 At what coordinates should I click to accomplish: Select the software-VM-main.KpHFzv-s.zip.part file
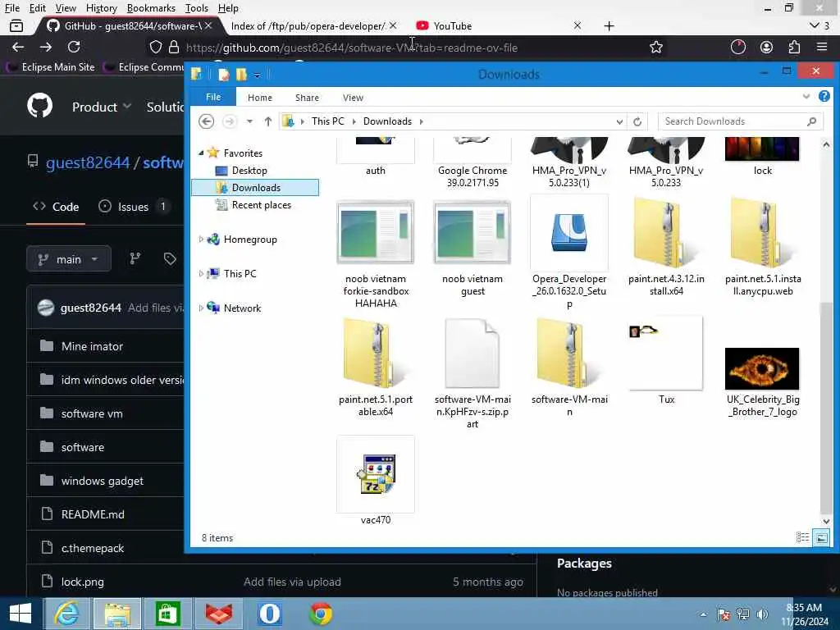[472, 373]
